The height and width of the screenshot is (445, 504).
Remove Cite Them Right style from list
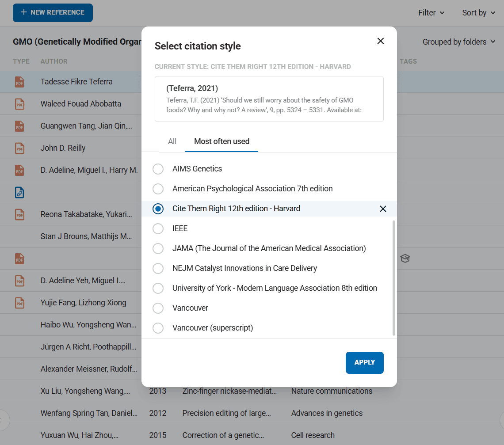click(x=383, y=209)
